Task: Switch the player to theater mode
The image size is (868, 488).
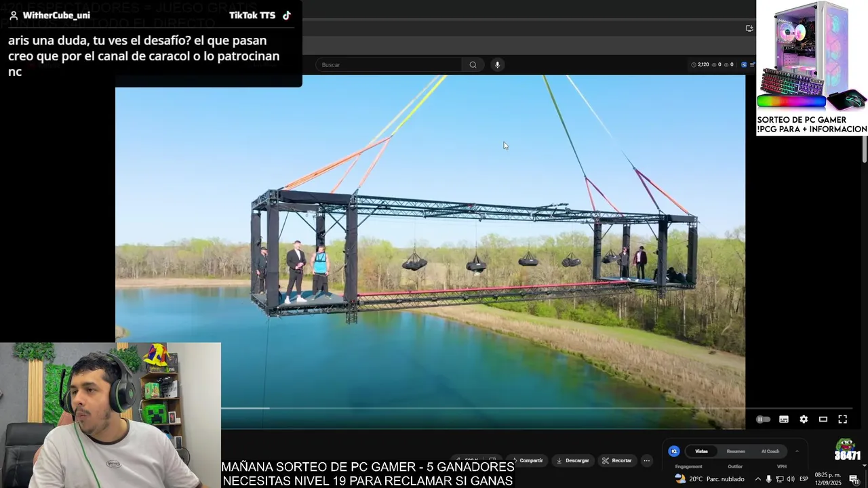Action: click(823, 420)
